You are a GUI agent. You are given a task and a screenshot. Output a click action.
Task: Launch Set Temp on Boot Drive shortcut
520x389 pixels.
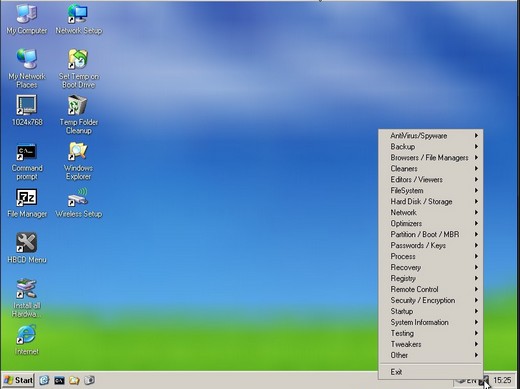tap(79, 68)
